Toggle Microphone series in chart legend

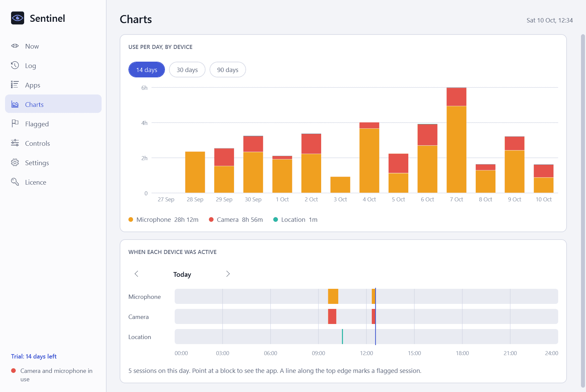click(x=164, y=220)
